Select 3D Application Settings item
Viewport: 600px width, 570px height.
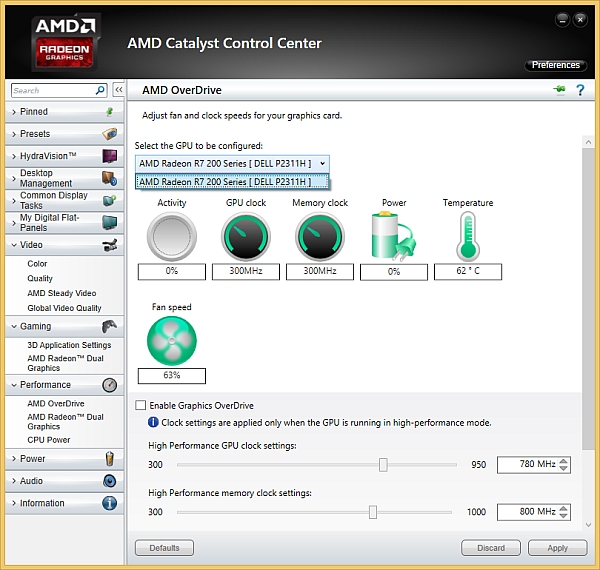click(x=69, y=346)
